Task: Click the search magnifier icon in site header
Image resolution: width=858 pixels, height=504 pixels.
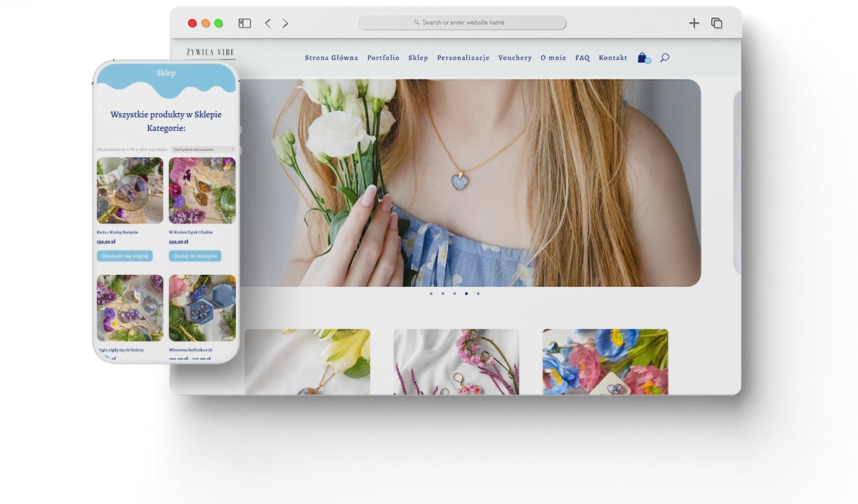Action: click(664, 58)
